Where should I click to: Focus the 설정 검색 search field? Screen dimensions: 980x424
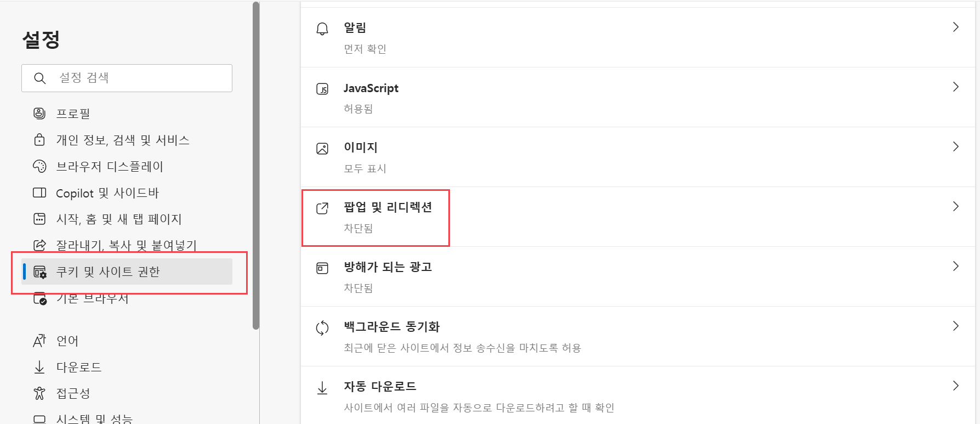pos(127,78)
